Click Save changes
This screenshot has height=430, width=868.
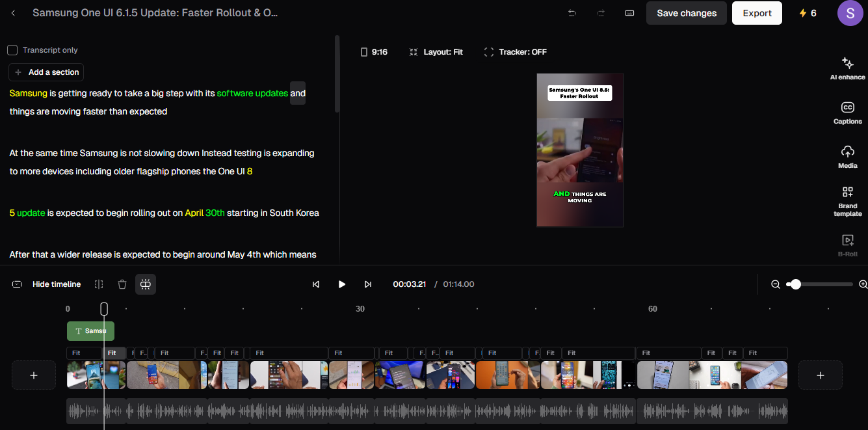[687, 13]
